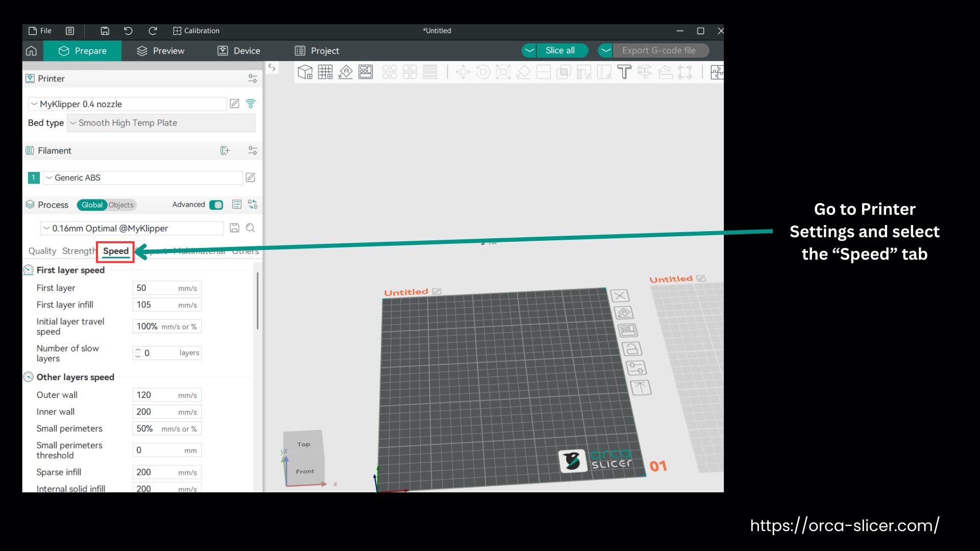
Task: Open the Calibration menu
Action: click(197, 31)
